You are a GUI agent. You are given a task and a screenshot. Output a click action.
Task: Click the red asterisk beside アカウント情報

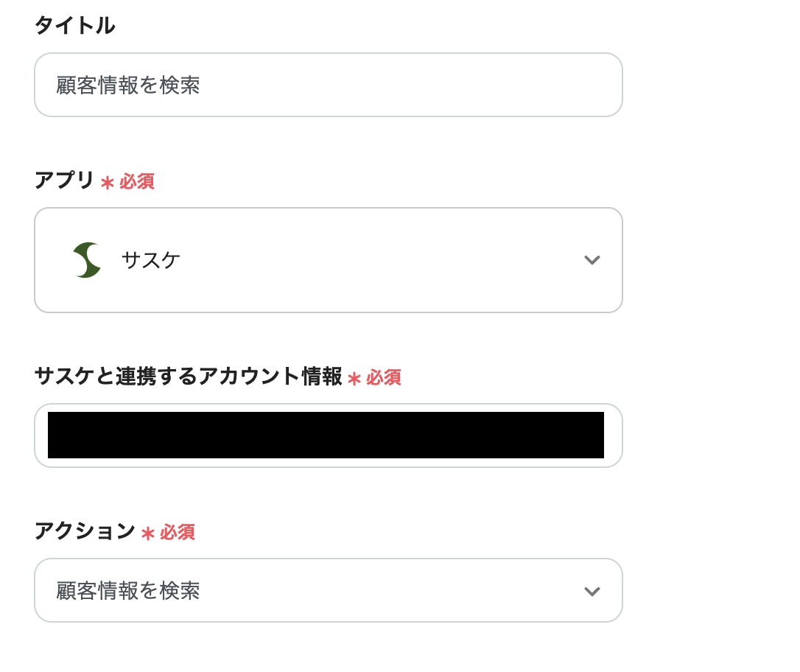pyautogui.click(x=354, y=379)
